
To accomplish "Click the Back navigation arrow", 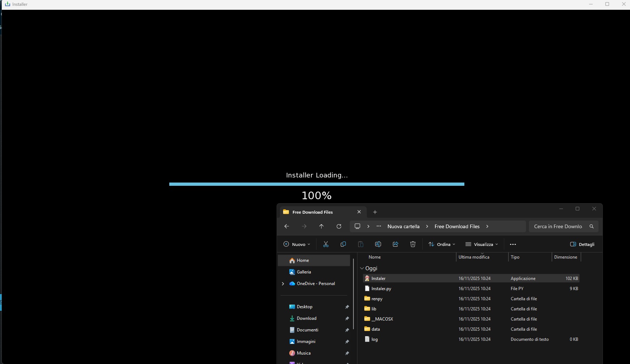I will tap(286, 226).
